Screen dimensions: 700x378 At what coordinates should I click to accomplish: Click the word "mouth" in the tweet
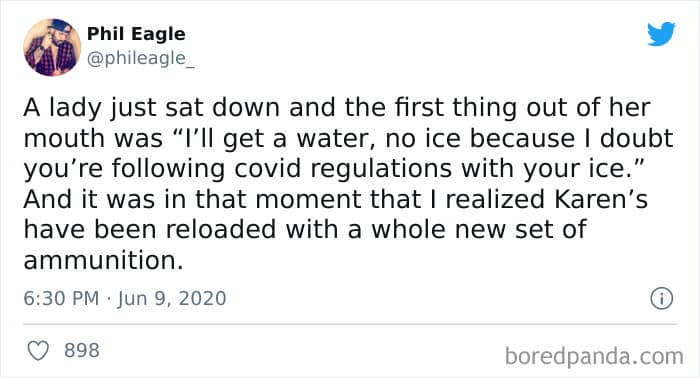[x=64, y=138]
